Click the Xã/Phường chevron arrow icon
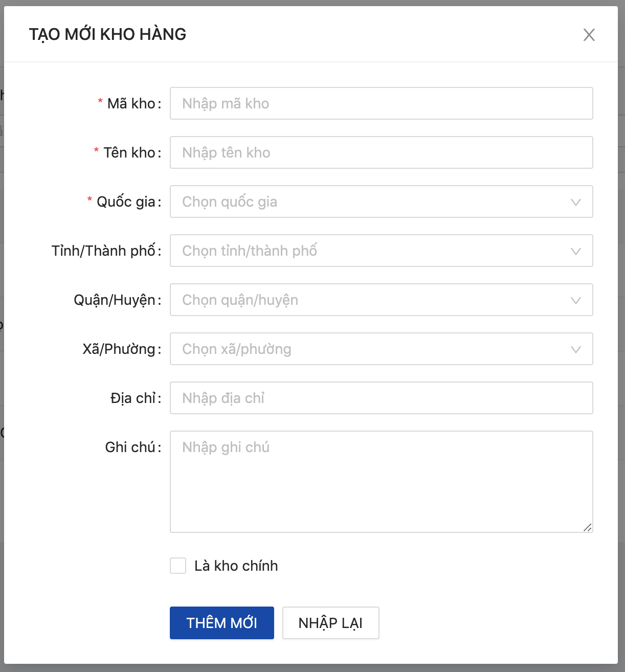 pyautogui.click(x=576, y=349)
